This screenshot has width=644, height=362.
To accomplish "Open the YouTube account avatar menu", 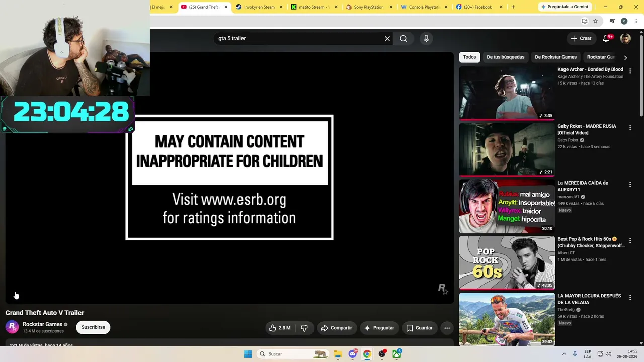I will pos(625,39).
